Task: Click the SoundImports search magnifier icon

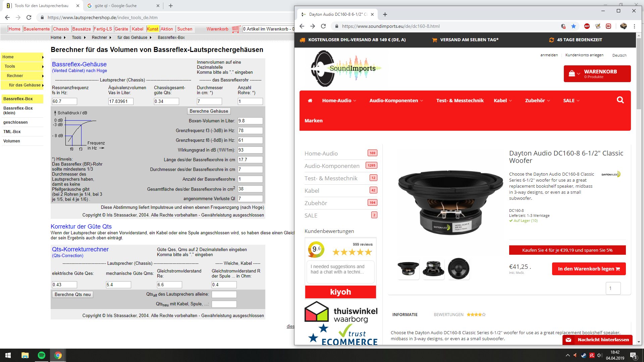Action: [x=620, y=100]
